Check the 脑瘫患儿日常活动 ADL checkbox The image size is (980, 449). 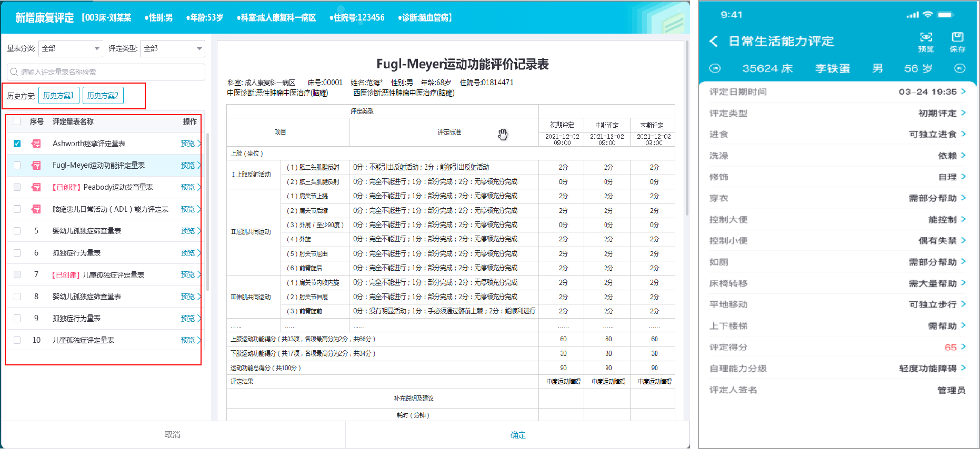pyautogui.click(x=17, y=209)
